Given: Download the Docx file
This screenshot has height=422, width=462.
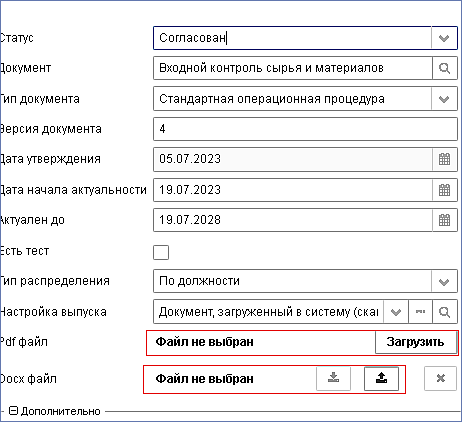Looking at the screenshot, I should coord(333,379).
